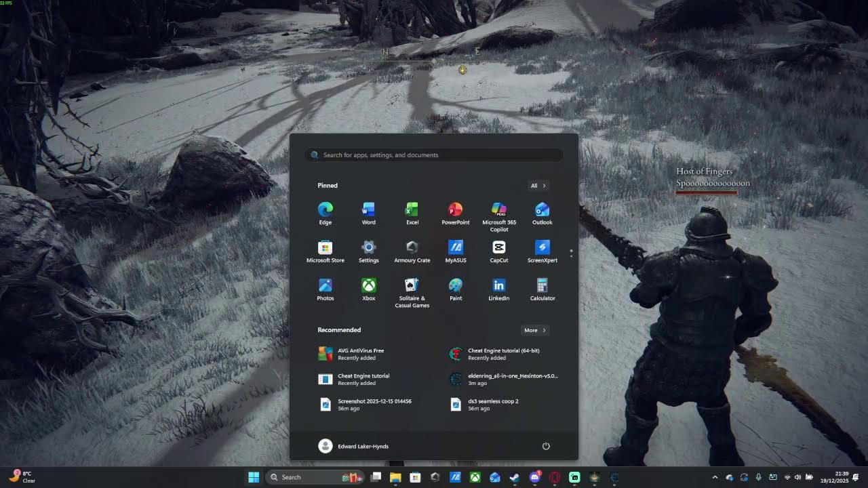The image size is (868, 488).
Task: Open ScreenXpert pinned app
Action: 542,251
